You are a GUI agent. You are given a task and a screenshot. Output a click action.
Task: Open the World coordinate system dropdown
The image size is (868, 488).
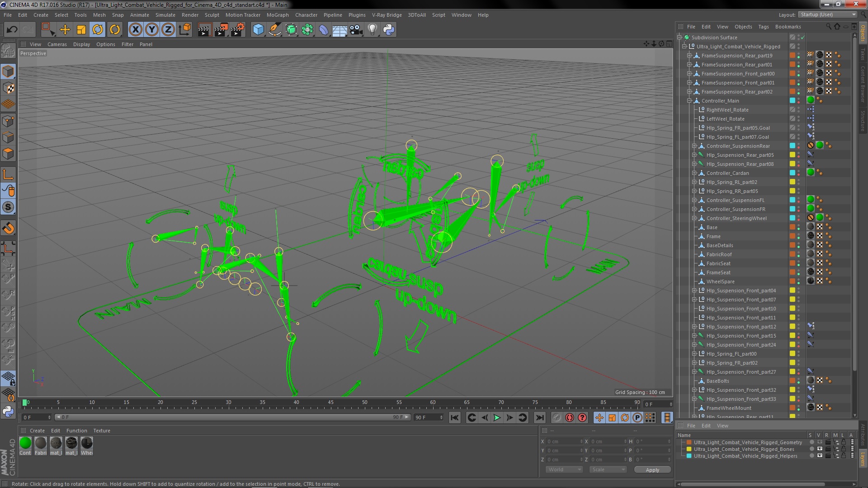[564, 469]
